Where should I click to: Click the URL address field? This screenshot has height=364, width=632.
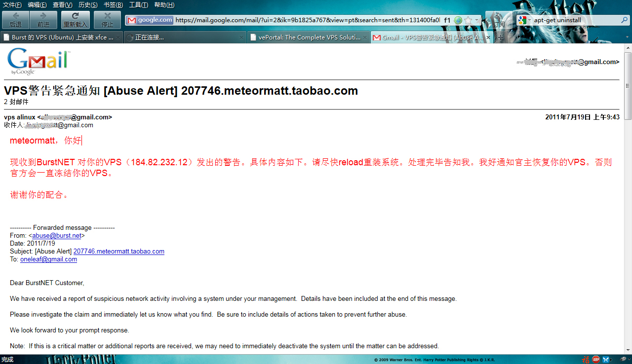click(308, 20)
